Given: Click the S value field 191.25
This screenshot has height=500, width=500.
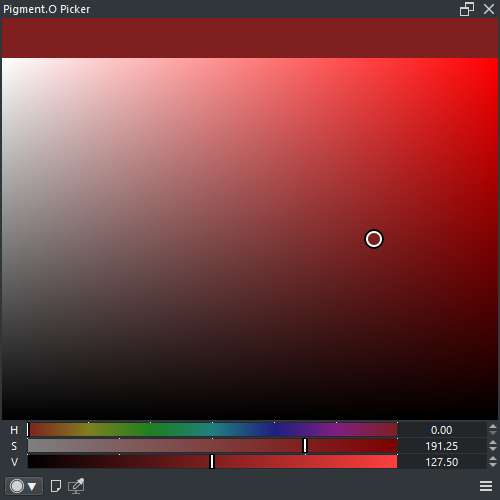Looking at the screenshot, I should (442, 446).
